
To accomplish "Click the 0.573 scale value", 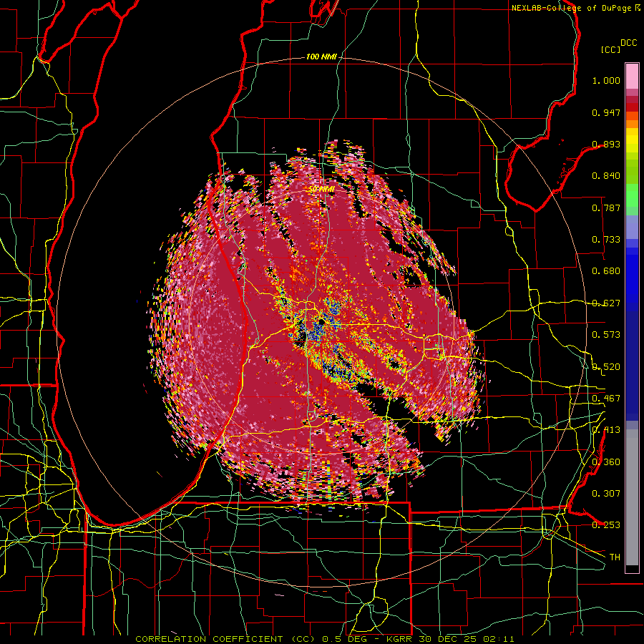I will [606, 335].
